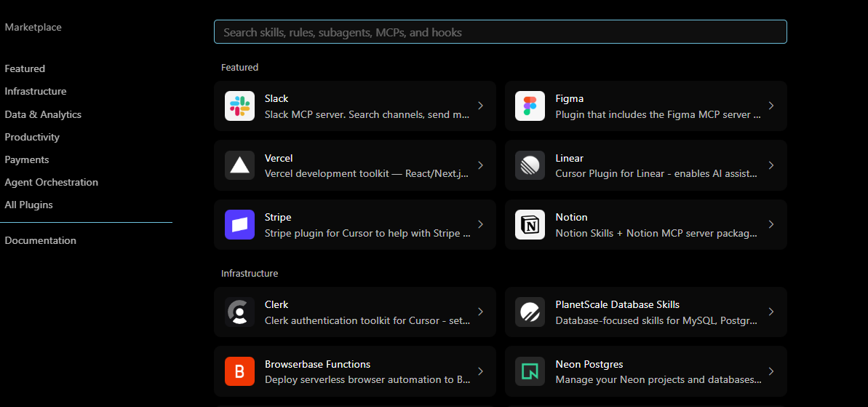Click the Figma logo icon
Image resolution: width=868 pixels, height=407 pixels.
click(x=530, y=106)
